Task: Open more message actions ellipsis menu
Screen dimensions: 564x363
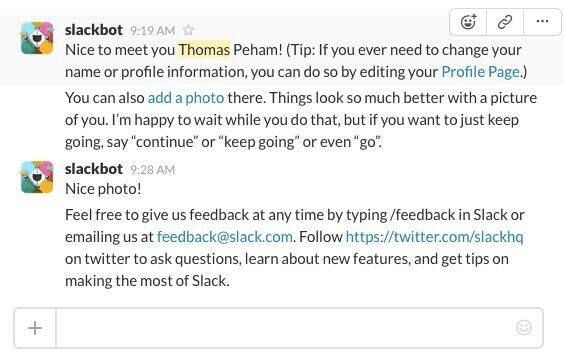Action: coord(542,22)
